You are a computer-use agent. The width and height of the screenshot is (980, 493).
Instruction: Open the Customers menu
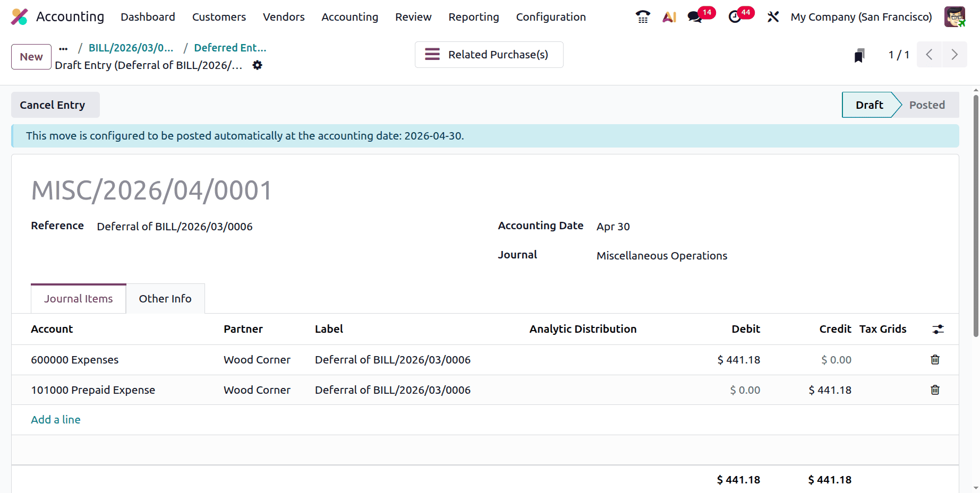tap(219, 17)
